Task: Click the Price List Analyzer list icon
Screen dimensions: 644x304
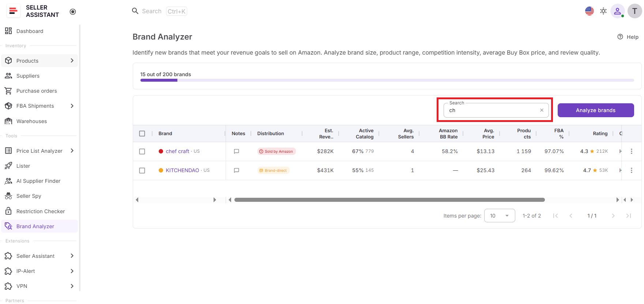Action: pyautogui.click(x=8, y=151)
